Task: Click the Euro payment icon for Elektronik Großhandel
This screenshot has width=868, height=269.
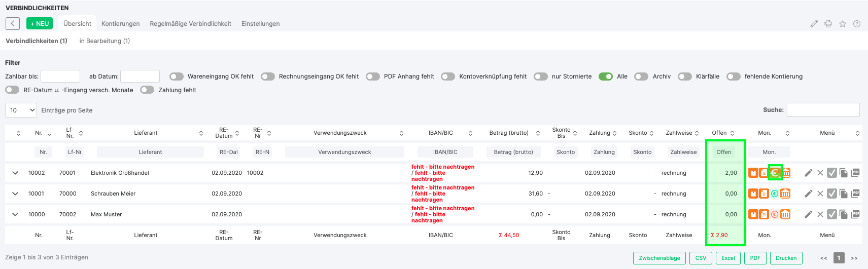Action: [775, 173]
